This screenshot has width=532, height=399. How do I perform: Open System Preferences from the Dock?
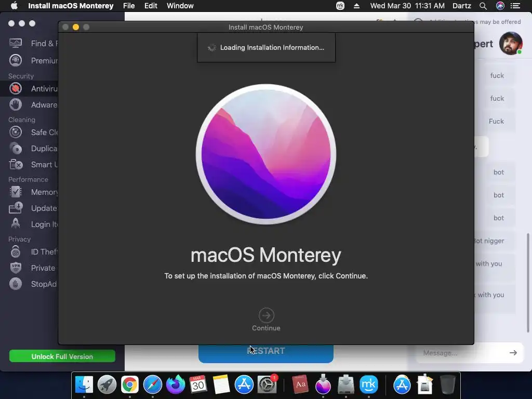pyautogui.click(x=267, y=384)
